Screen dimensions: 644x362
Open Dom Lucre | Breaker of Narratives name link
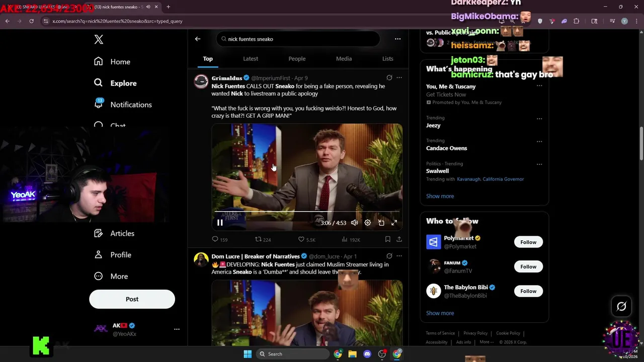tap(256, 256)
